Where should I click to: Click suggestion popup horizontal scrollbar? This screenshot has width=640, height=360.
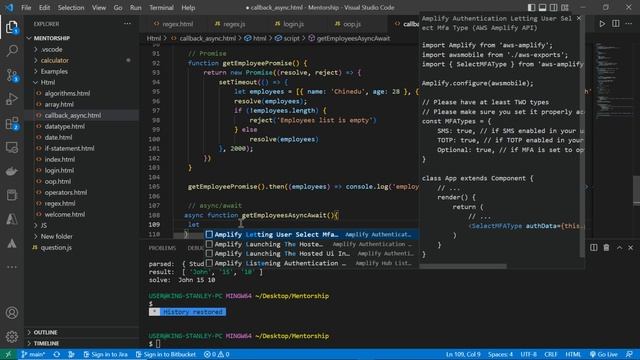tap(463, 266)
